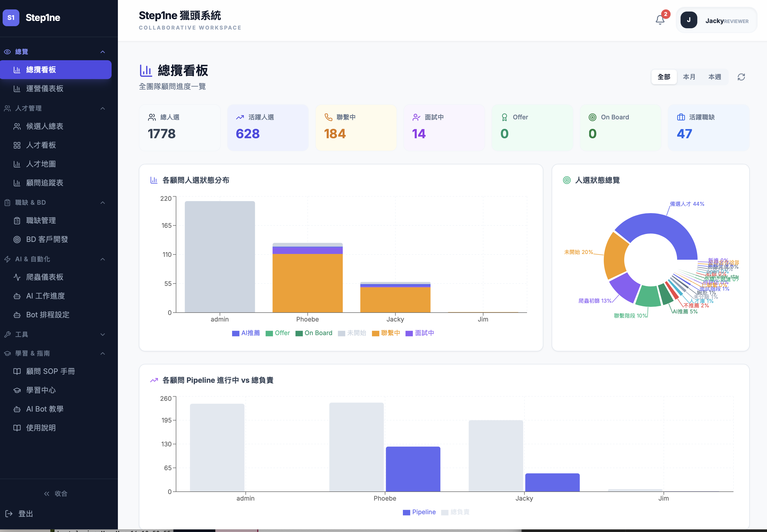The width and height of the screenshot is (767, 532).
Task: Click the notification bell icon
Action: [660, 20]
